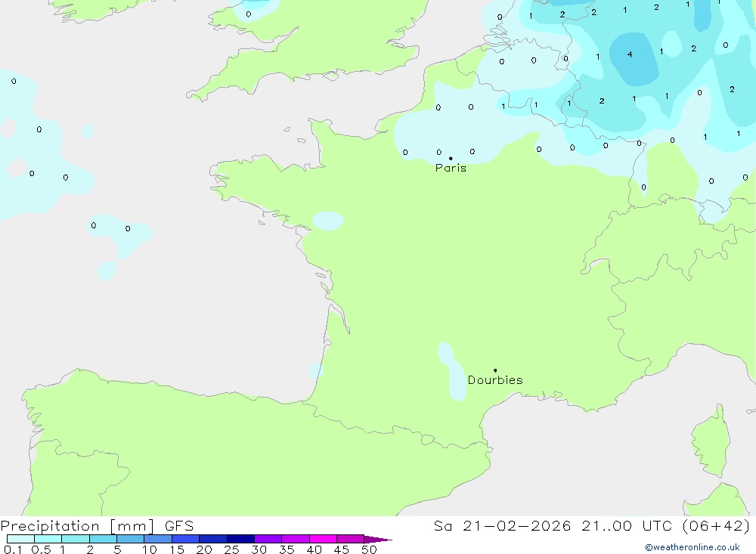Image resolution: width=756 pixels, height=554 pixels.
Task: Click the 4 mm precipitation value on map
Action: [x=630, y=54]
